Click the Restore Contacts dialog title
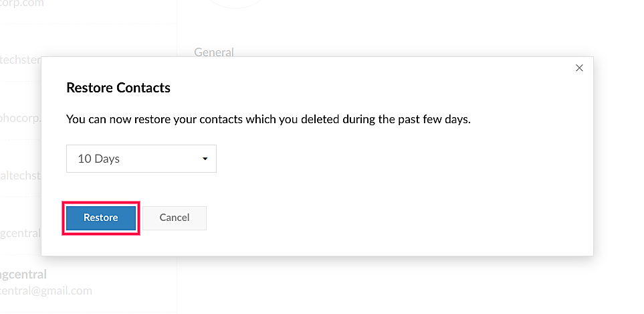Screen dimensions: 644x314 click(118, 88)
